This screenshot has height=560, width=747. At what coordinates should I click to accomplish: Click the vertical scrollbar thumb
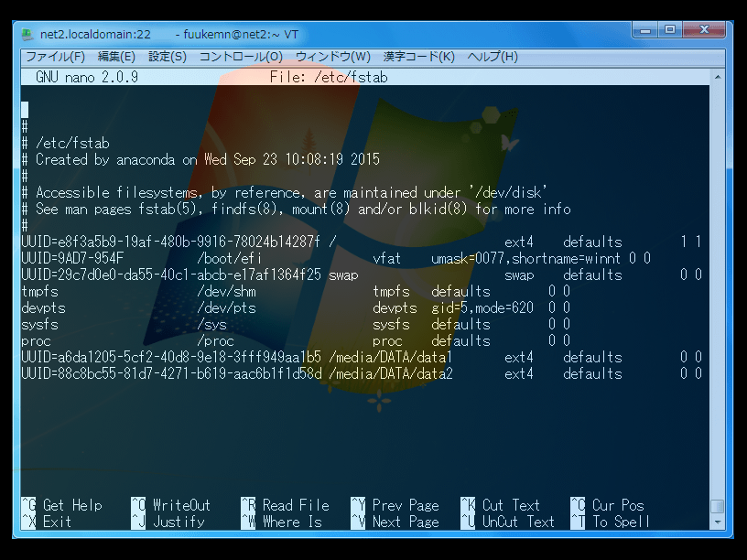pyautogui.click(x=718, y=506)
